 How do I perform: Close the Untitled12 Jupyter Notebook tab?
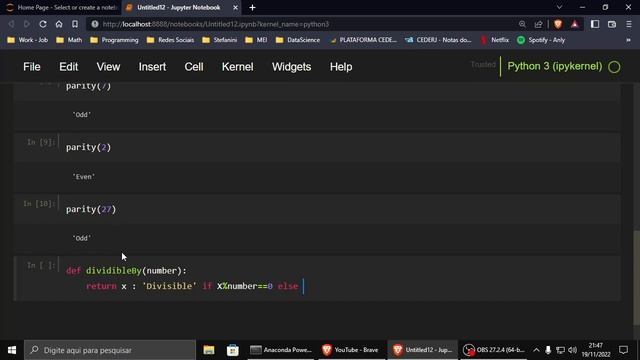235,7
